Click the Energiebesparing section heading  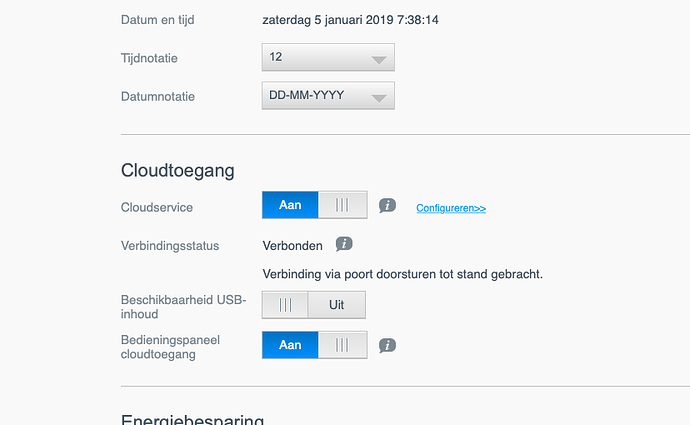(x=192, y=420)
